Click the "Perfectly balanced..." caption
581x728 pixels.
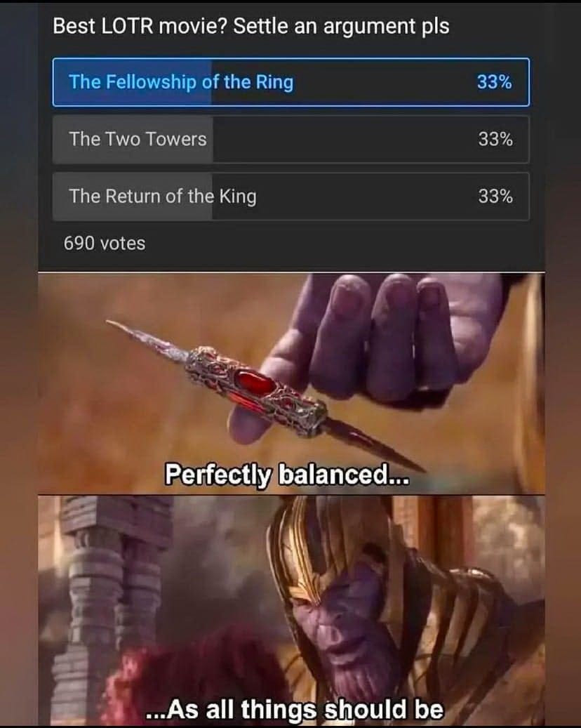[287, 475]
